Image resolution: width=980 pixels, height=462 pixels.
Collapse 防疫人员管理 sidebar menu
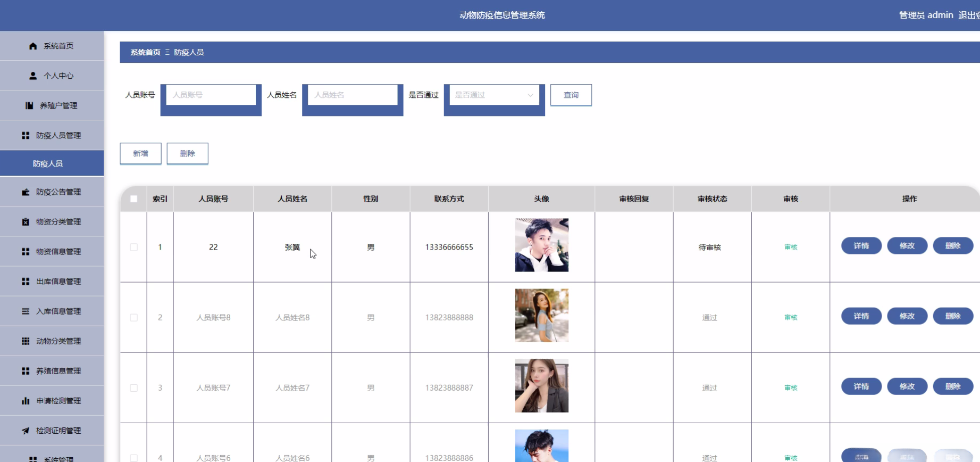pos(52,135)
